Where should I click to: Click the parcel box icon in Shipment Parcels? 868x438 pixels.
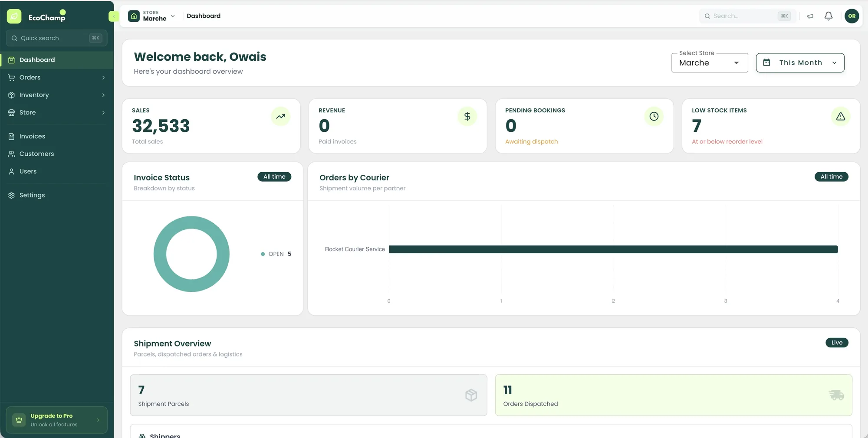point(471,395)
